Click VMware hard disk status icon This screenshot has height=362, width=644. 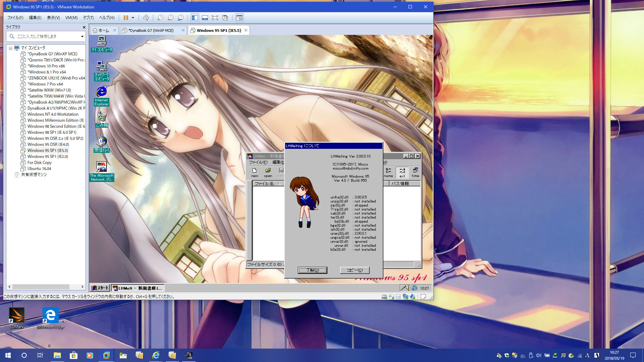point(384,297)
